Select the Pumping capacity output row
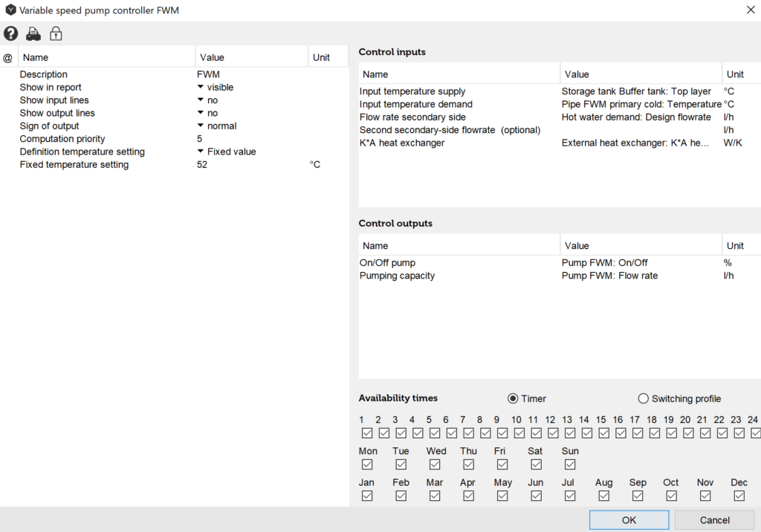This screenshot has width=761, height=532. [397, 276]
